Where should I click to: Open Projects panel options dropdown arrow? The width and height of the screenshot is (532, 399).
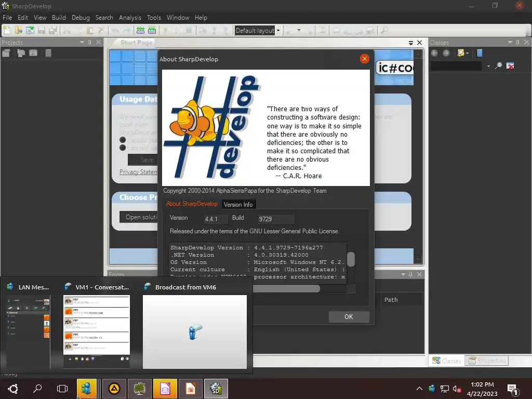point(82,42)
